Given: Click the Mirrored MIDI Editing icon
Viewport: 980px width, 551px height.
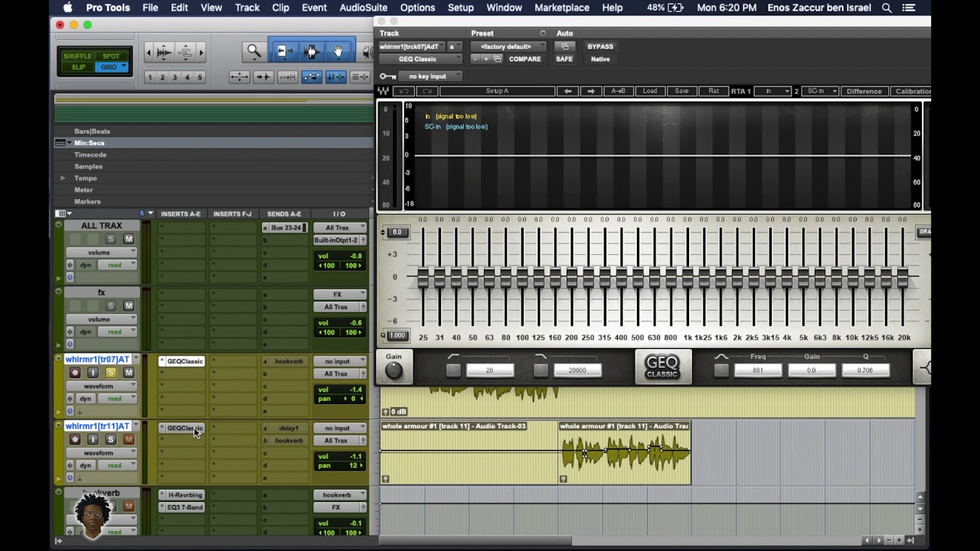Looking at the screenshot, I should 287,77.
